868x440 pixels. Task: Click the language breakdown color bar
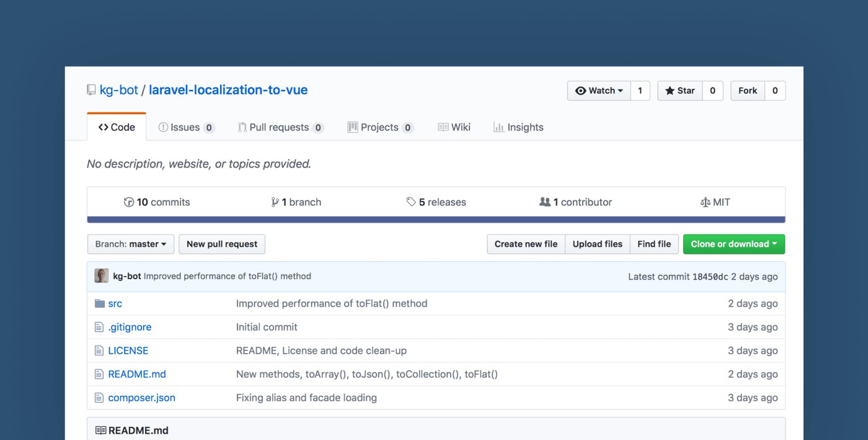point(436,220)
